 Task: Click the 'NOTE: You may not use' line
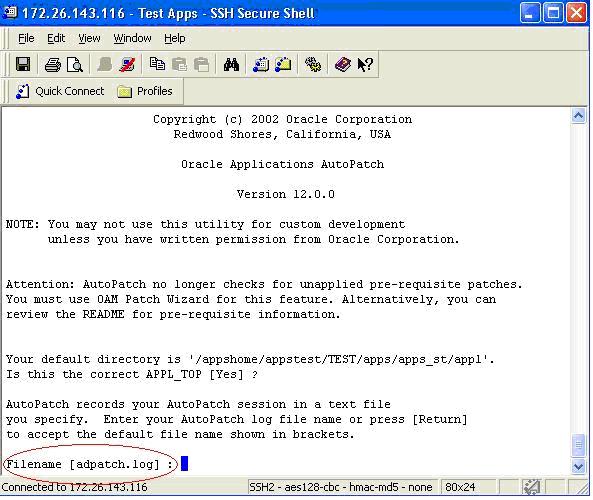click(205, 225)
